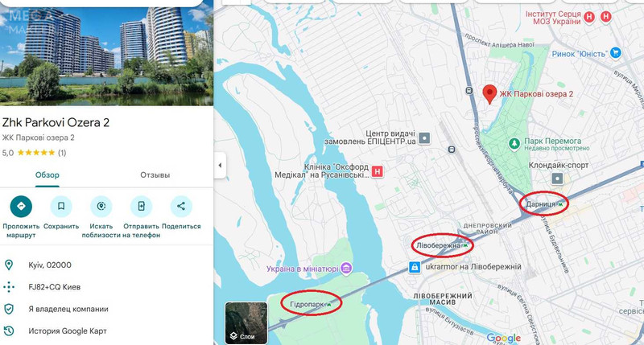Click Парк Перемога green tree marker
Screen dimensions: 644x345
pos(514,144)
